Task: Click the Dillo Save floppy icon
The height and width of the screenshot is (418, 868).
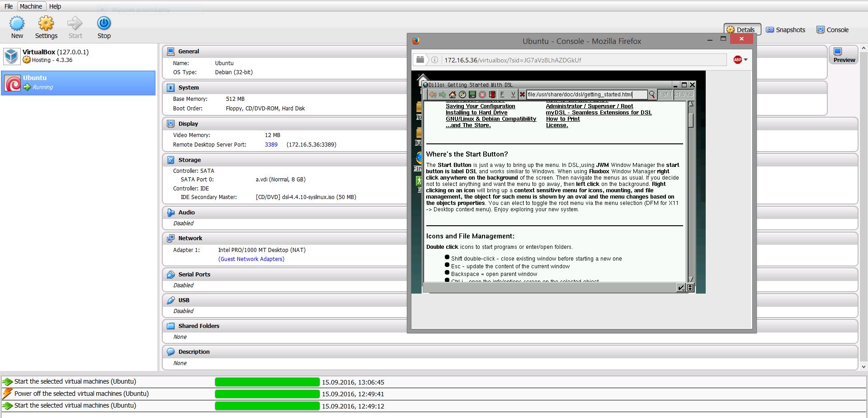Action: pyautogui.click(x=472, y=95)
